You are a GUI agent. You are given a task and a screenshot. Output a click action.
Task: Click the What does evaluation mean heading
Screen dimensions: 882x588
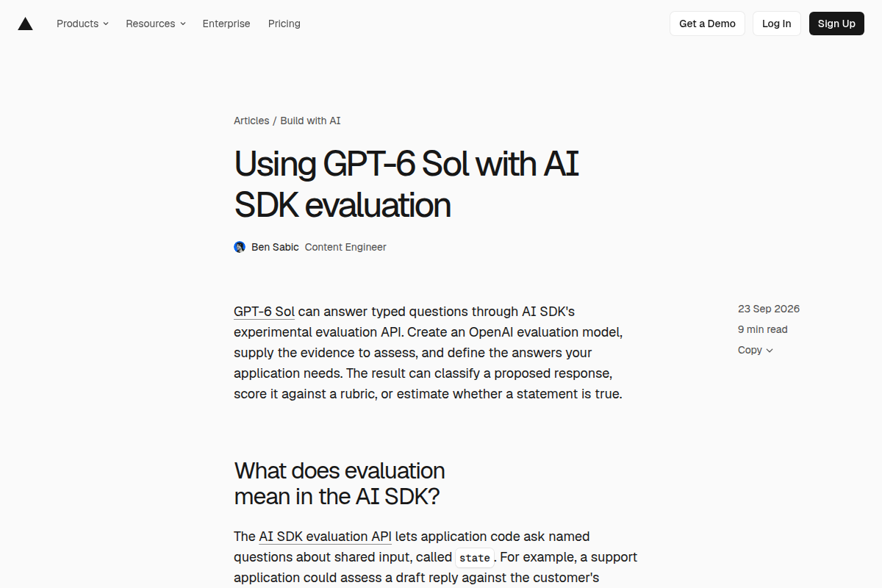[340, 483]
